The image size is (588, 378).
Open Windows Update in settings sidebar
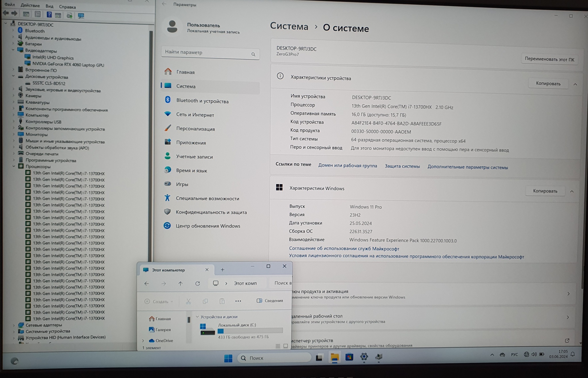[208, 226]
